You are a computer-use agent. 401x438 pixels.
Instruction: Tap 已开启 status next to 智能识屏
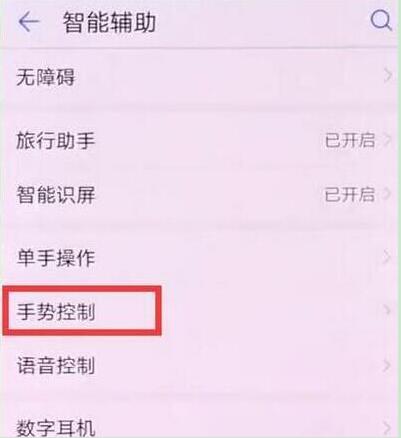tap(350, 194)
